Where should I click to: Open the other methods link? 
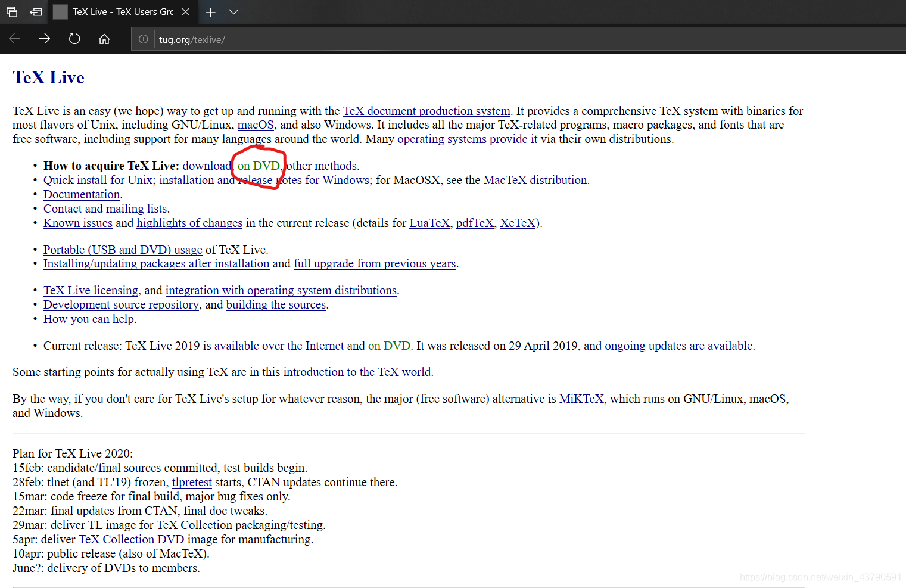(322, 166)
